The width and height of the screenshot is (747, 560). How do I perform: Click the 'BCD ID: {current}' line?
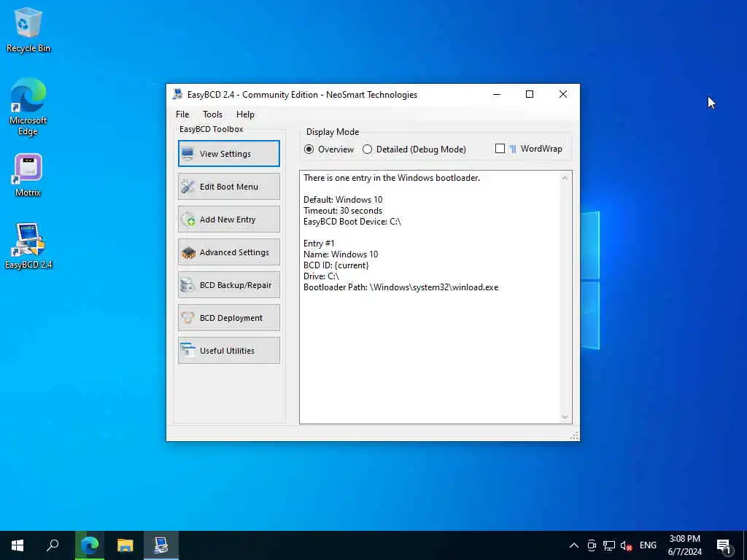336,265
